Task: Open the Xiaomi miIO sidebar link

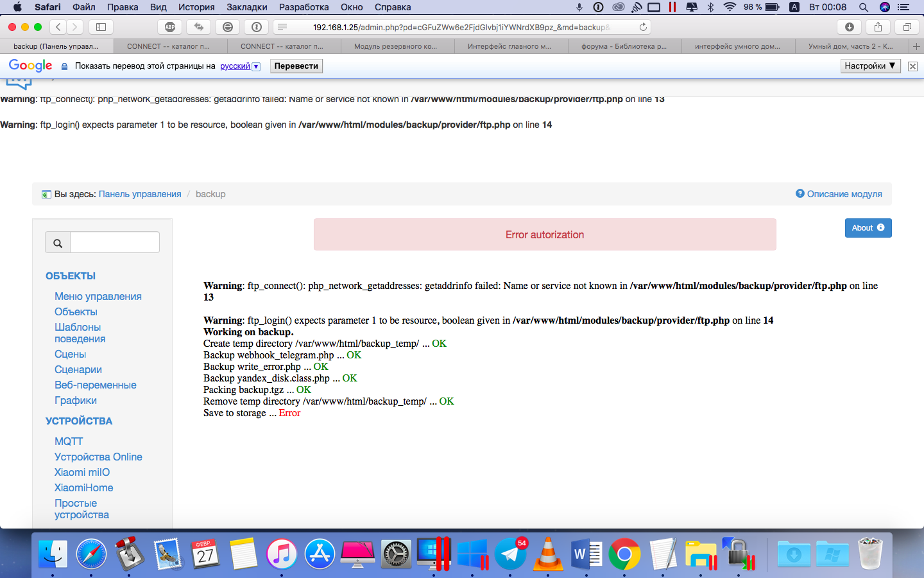Action: click(82, 472)
